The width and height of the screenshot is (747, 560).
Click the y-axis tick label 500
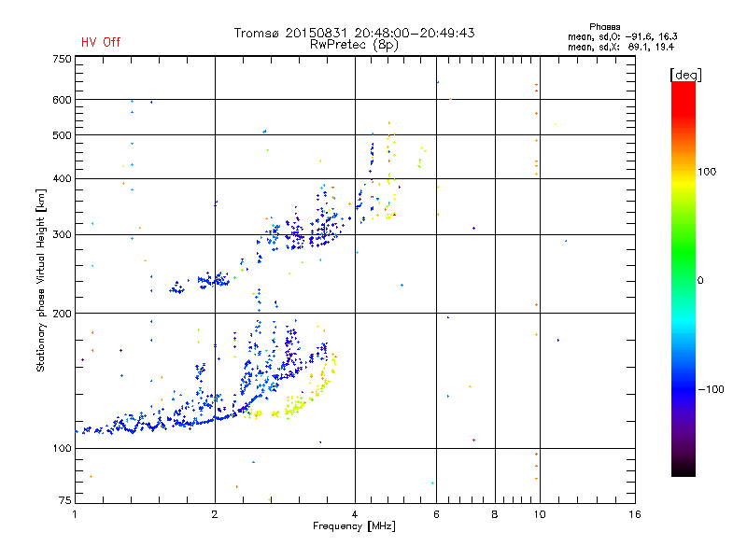point(62,135)
